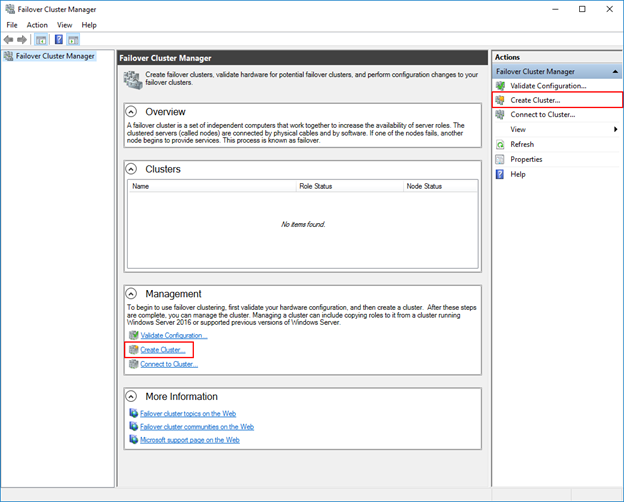Collapse Failover Cluster Manager actions group arrow
624x502 pixels.
(615, 72)
